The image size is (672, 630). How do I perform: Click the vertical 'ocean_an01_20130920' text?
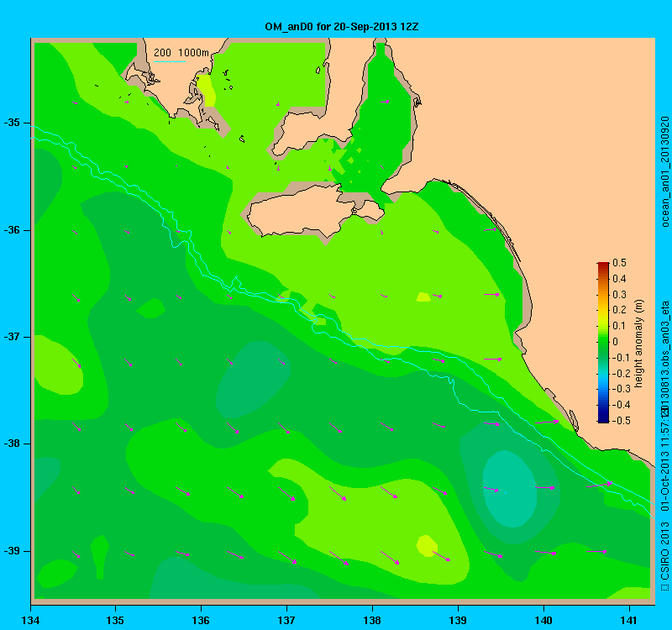coord(664,171)
